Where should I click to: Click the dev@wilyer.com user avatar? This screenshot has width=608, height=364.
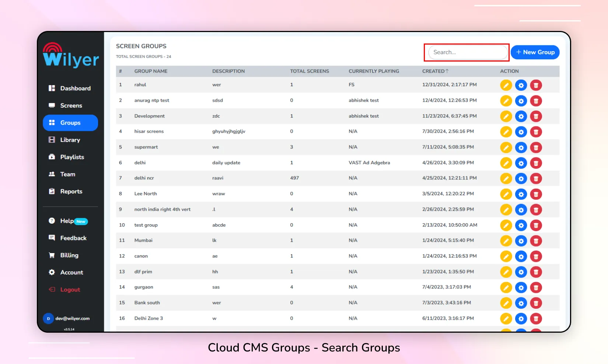(x=48, y=319)
